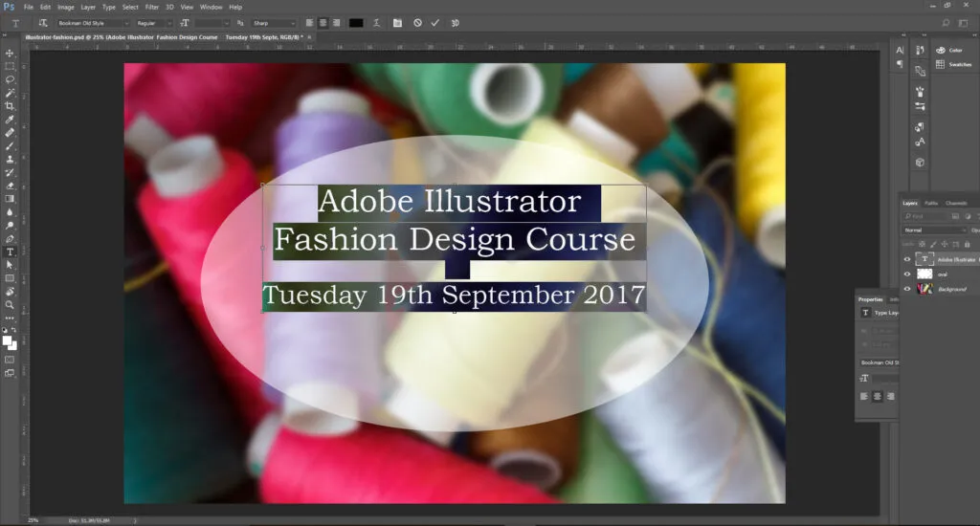
Task: Select the Horizontal Type tool
Action: (x=10, y=252)
